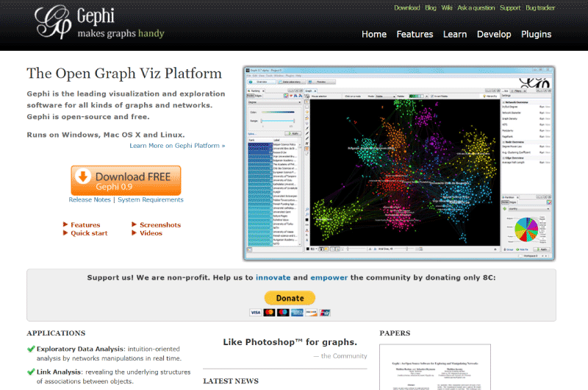
Task: Follow the empower link in donation banner
Action: pyautogui.click(x=329, y=277)
